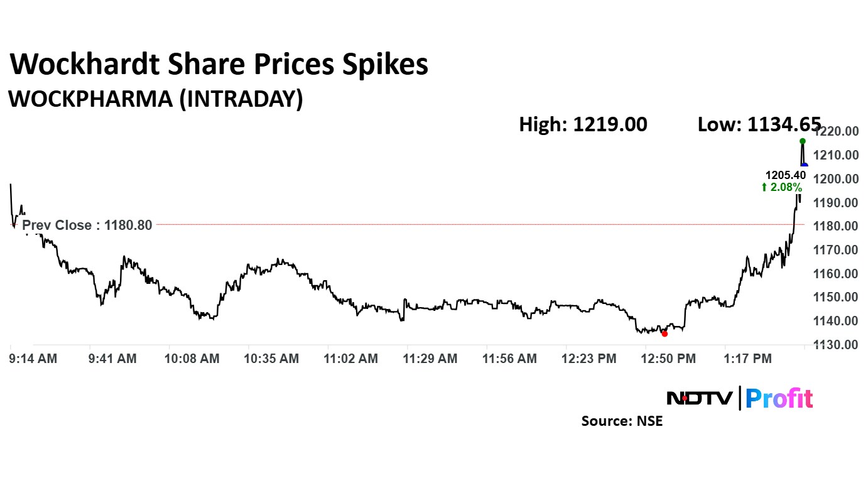
Task: Click the green day-high marker dot
Action: pos(802,141)
